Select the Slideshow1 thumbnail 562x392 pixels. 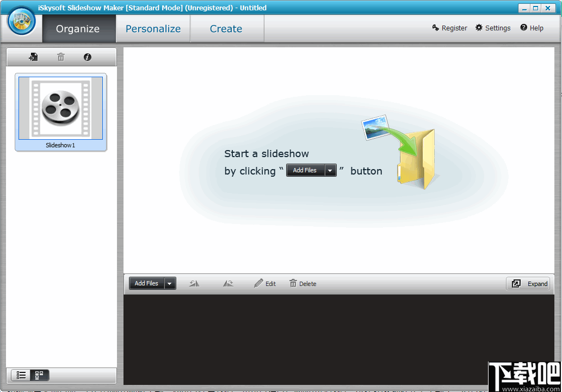click(x=60, y=108)
